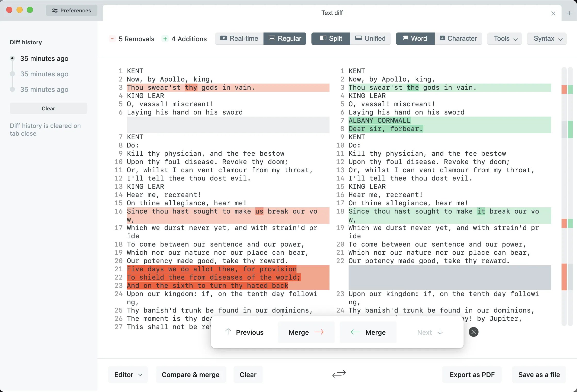
Task: Close the merge navigation bar
Action: tap(473, 332)
